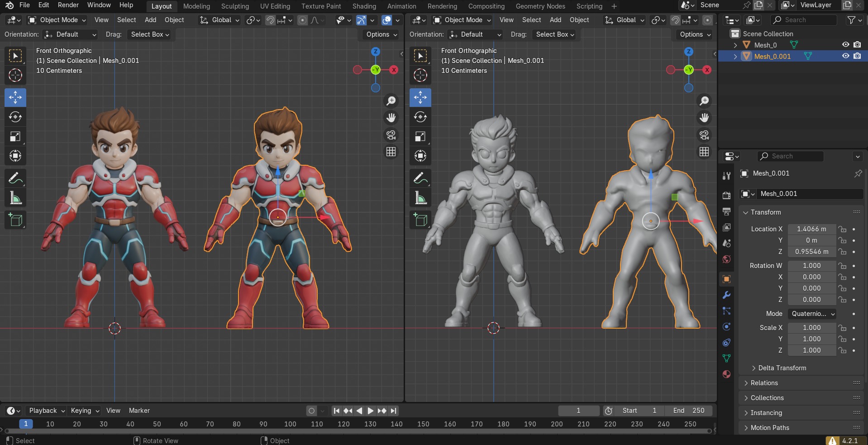Click the 3D Cursor tool in right viewport
The image size is (868, 445).
pos(420,75)
